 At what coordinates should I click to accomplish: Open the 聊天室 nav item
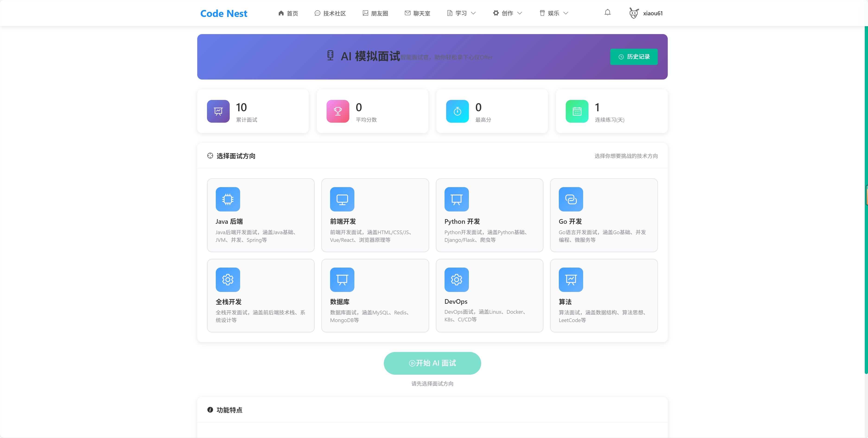point(417,13)
